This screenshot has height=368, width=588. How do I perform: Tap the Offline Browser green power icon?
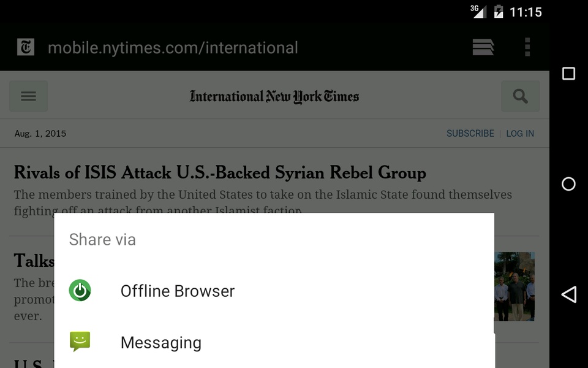click(x=80, y=290)
